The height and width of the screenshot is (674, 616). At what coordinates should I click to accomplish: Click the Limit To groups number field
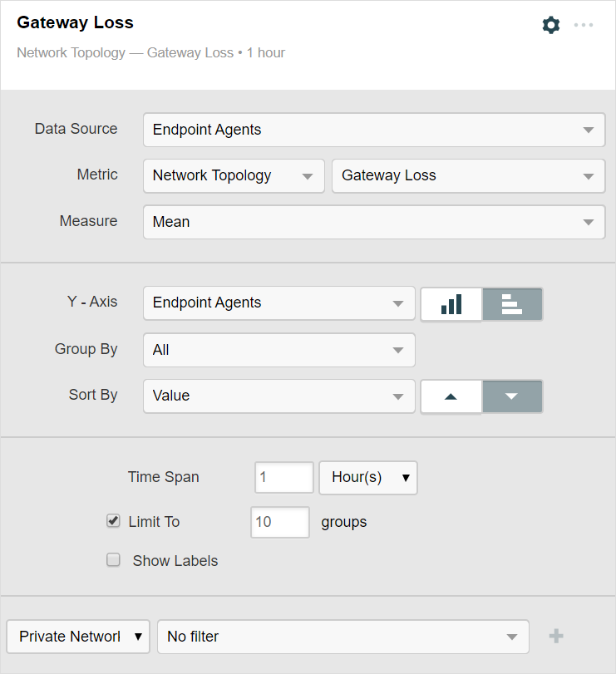279,522
